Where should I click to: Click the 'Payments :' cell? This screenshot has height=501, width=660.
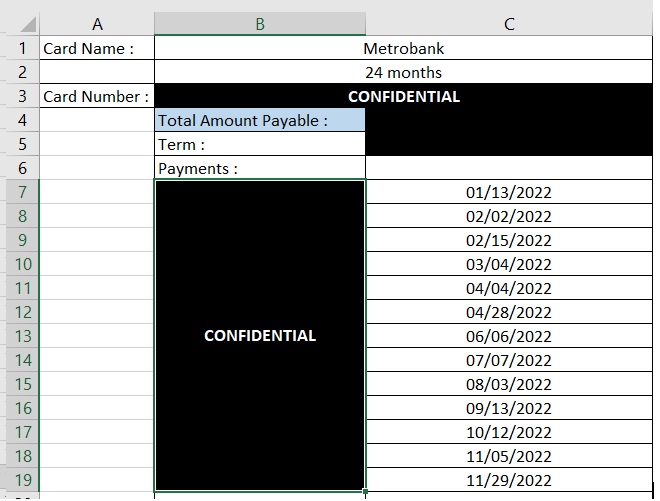[x=260, y=168]
